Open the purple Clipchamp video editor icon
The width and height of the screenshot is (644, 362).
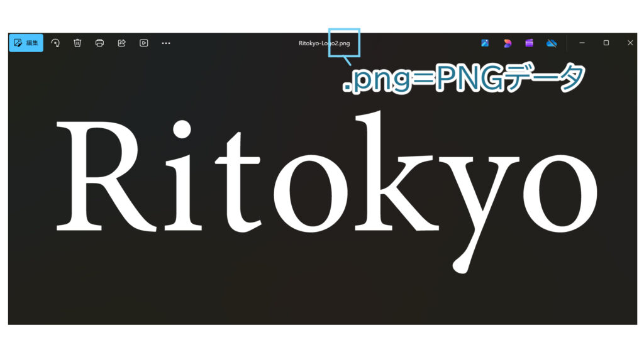pyautogui.click(x=530, y=43)
